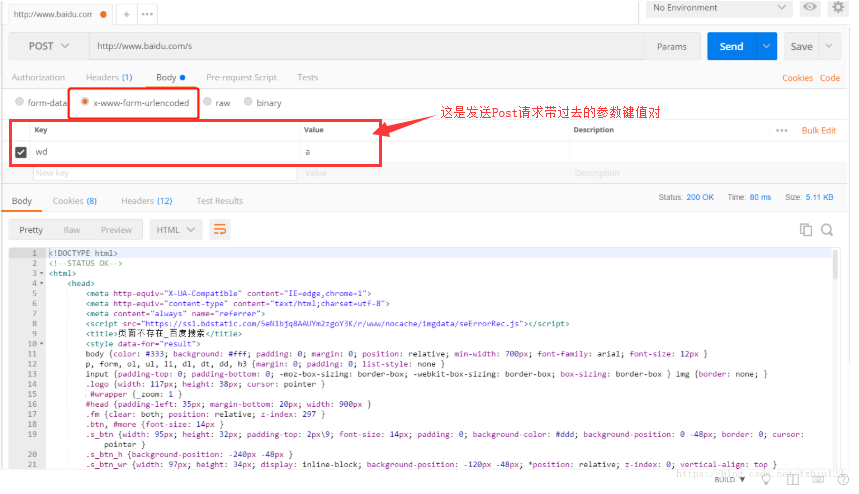
Task: Open the Test Results tab
Action: pos(220,201)
